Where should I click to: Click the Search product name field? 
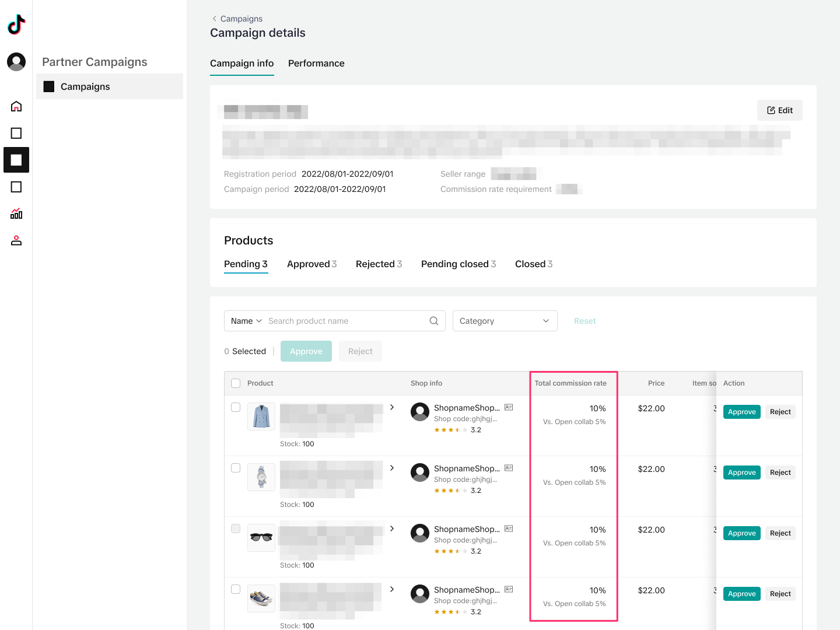point(344,321)
